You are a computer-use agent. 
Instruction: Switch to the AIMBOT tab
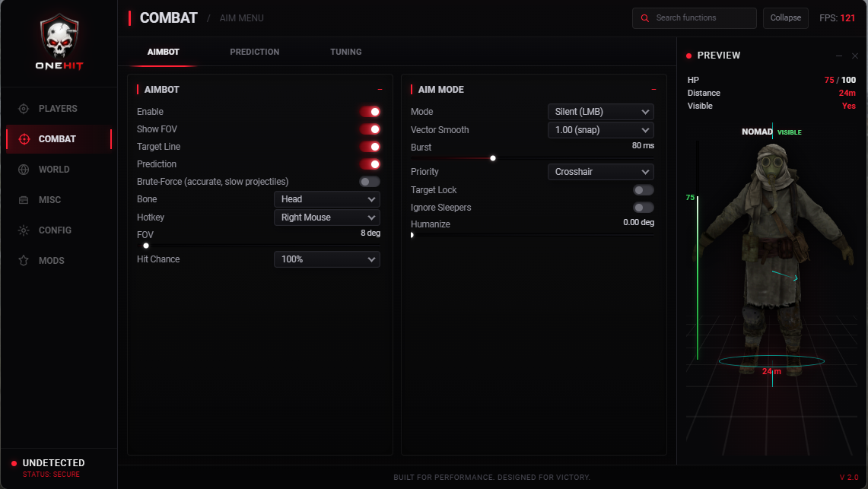pyautogui.click(x=164, y=52)
